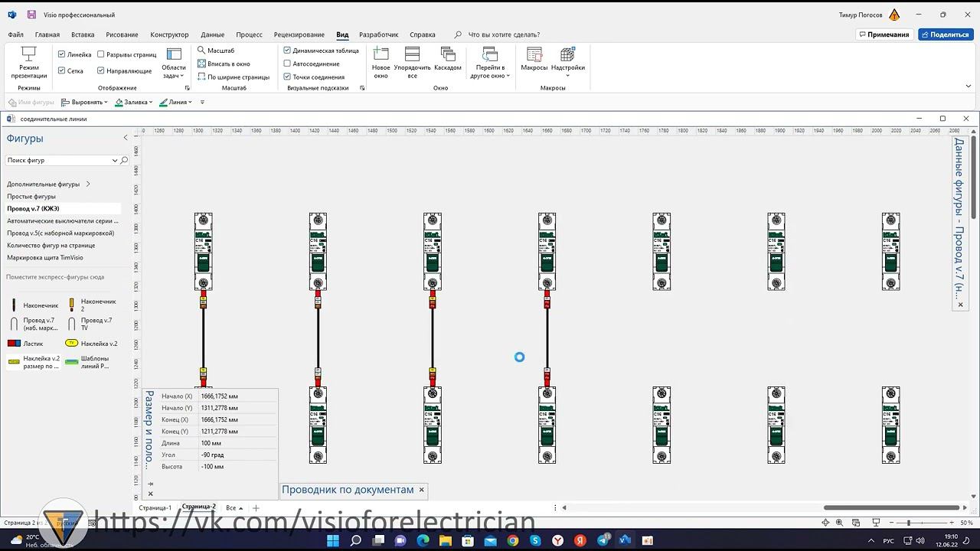The width and height of the screenshot is (980, 551).
Task: Open the Заливка fill color dropdown
Action: (134, 102)
